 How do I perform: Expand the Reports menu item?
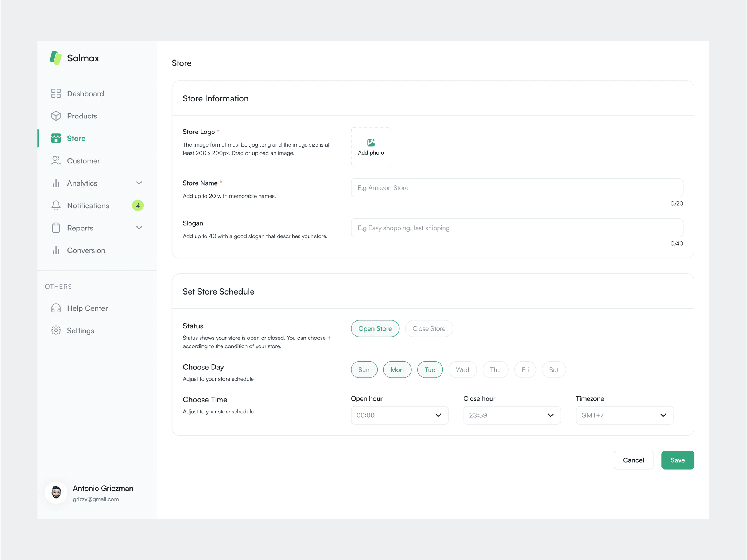[80, 228]
